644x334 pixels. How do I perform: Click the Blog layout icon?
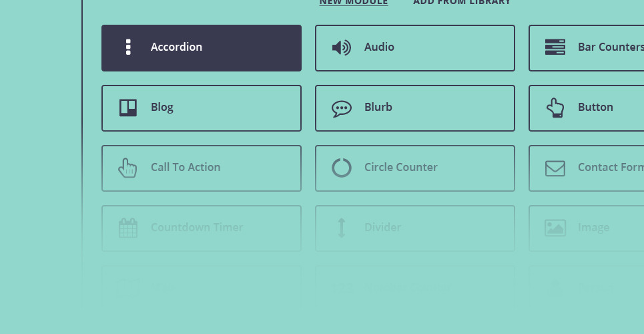click(128, 108)
